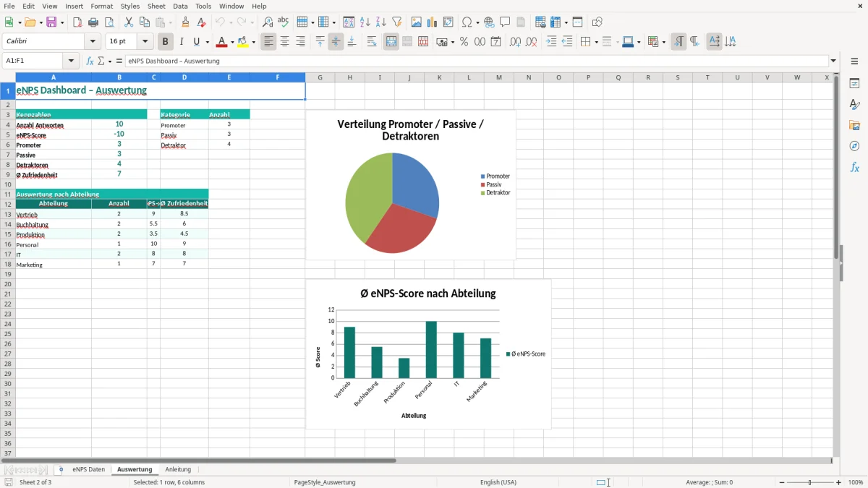This screenshot has width=868, height=488.
Task: Zoom out with the status bar minus button
Action: pos(782,482)
